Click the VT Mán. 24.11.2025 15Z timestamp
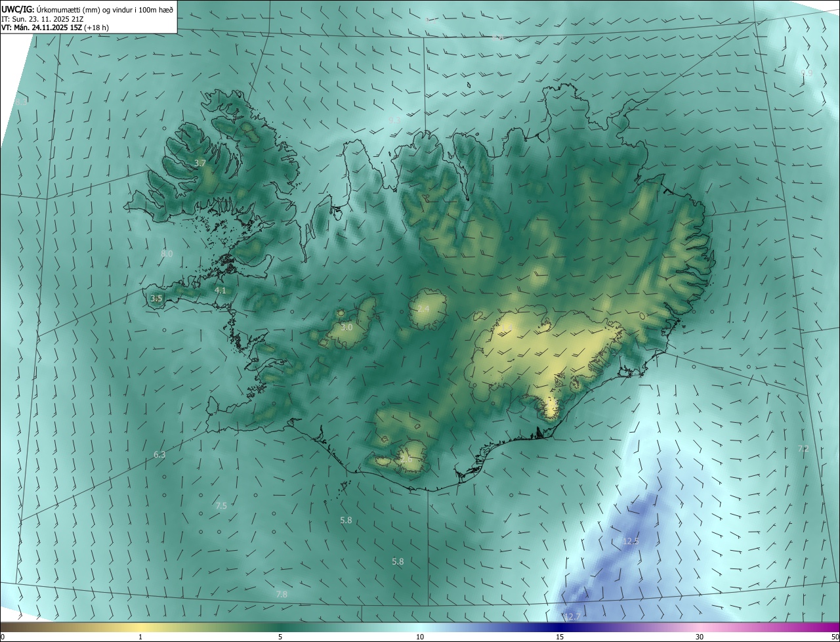Viewport: 840px width, 642px height. [41, 28]
